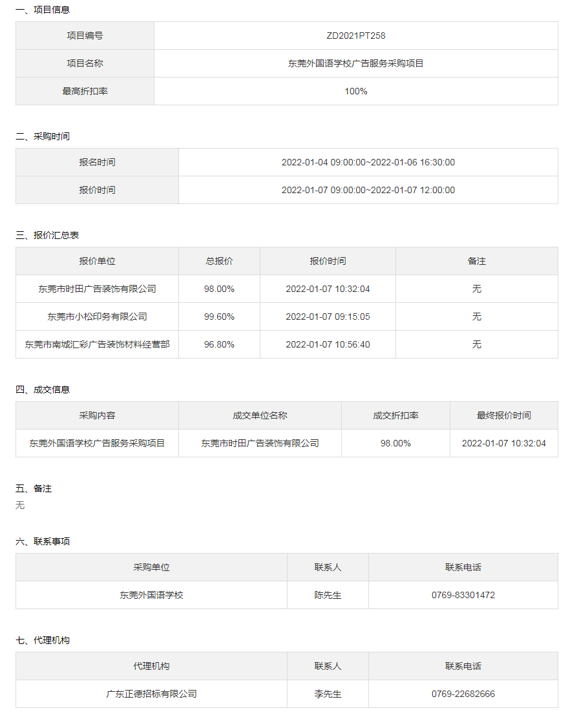This screenshot has height=728, width=568.
Task: Click the registration period ending 2022-01-06 16:30:00
Action: pos(368,163)
